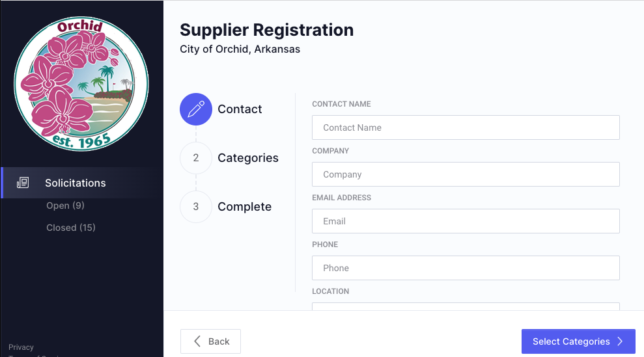Focus the Contact Name input field
This screenshot has height=357, width=644.
tap(466, 127)
